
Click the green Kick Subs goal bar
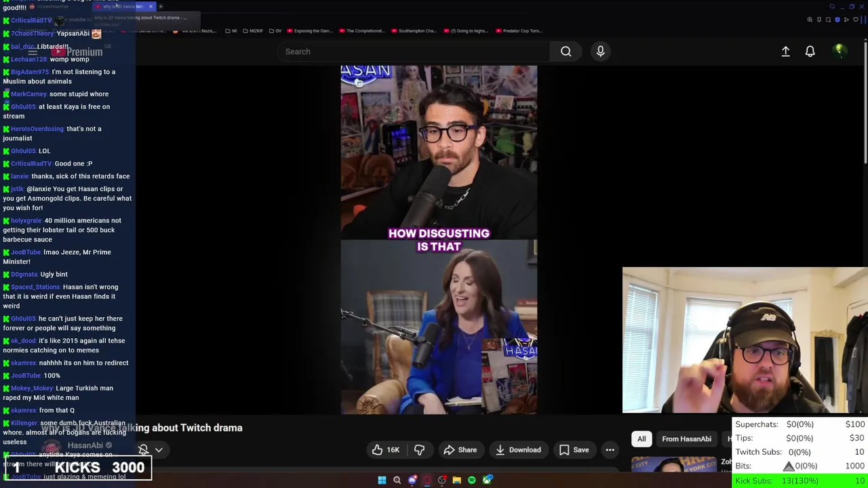point(800,481)
